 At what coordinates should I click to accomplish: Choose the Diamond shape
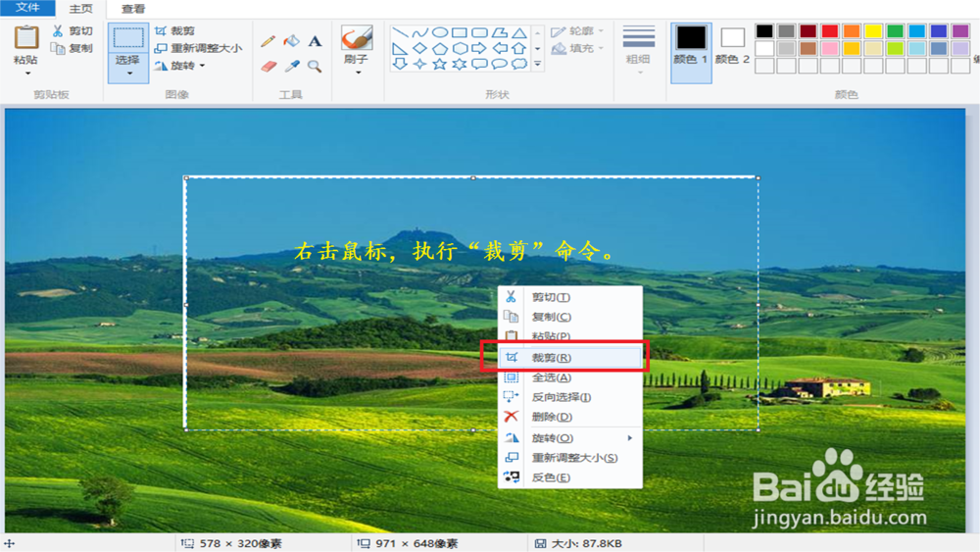point(420,48)
